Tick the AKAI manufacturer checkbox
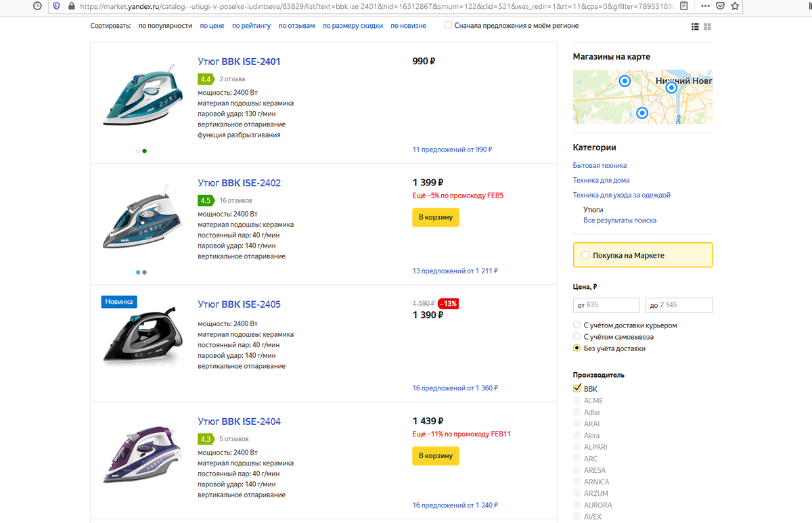812x523 pixels. (x=577, y=424)
